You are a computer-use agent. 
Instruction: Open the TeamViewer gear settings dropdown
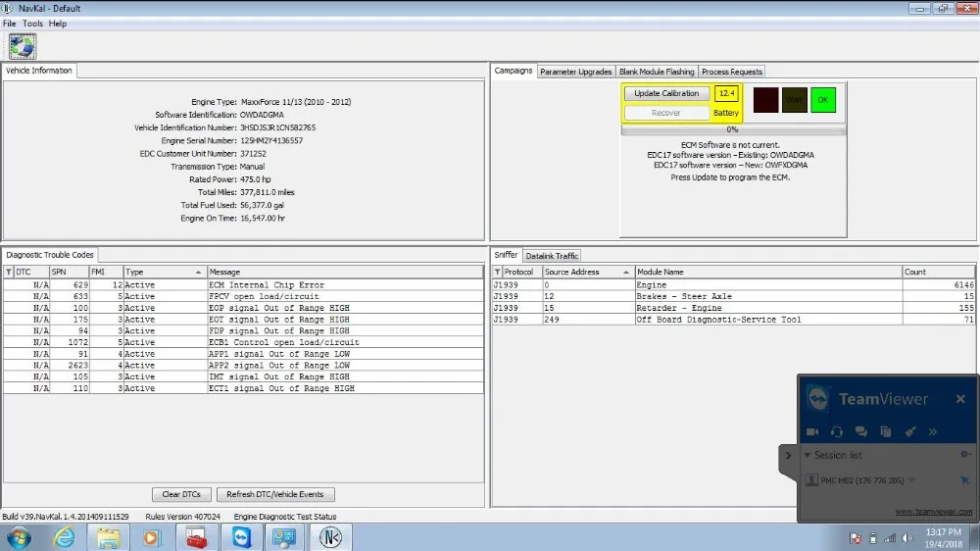point(964,455)
